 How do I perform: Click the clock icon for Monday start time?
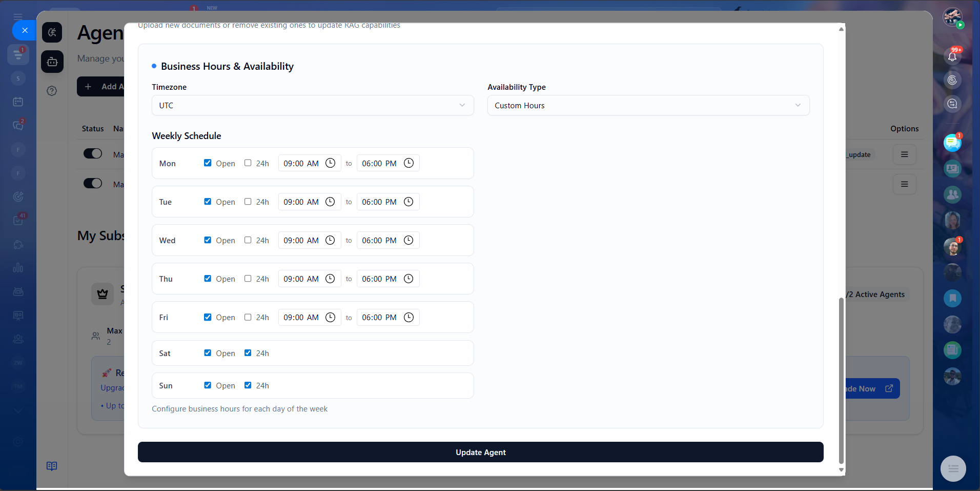coord(331,163)
